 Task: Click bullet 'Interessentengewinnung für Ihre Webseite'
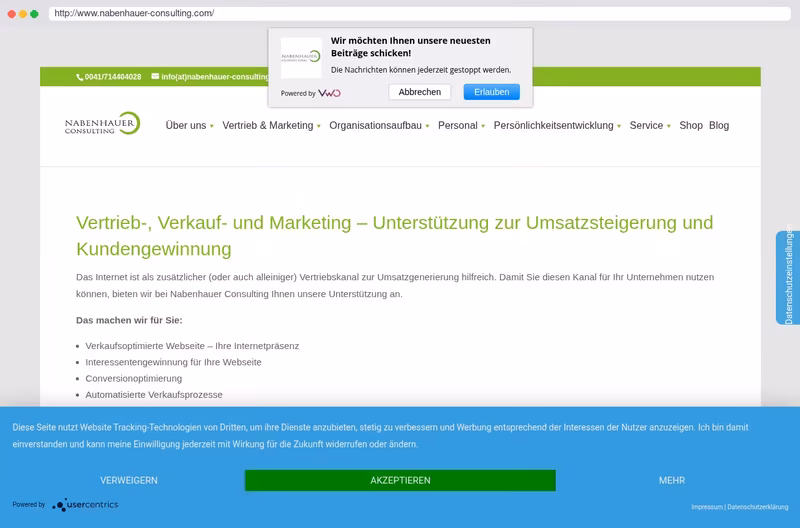pyautogui.click(x=173, y=362)
